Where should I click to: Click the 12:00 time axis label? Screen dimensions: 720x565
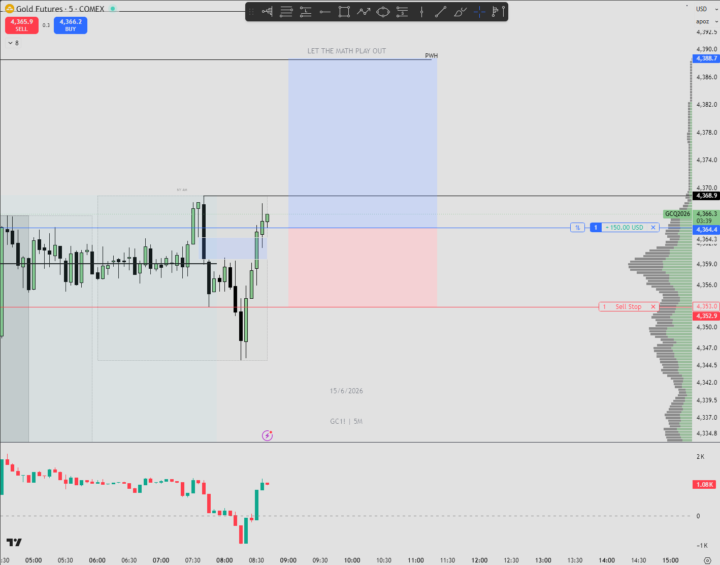(x=479, y=560)
